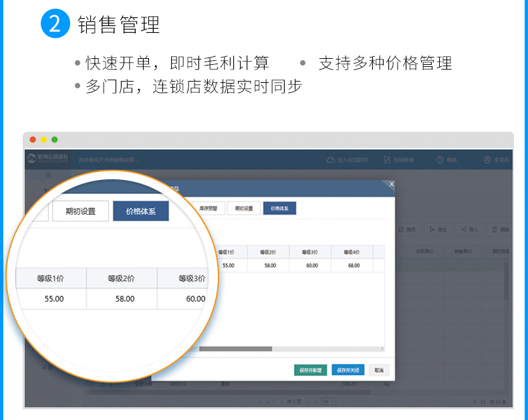This screenshot has height=420, width=528.
Task: Tick the checkbox of the 000010 row
Action: point(89,384)
